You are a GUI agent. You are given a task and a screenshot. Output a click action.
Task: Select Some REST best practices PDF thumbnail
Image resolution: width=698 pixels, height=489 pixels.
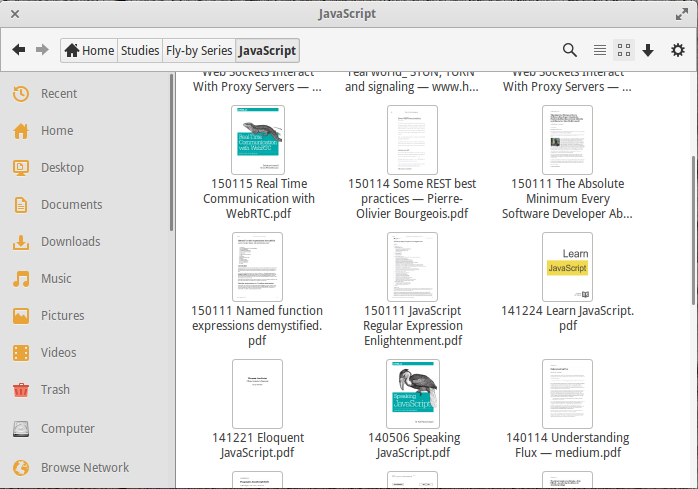pos(413,140)
